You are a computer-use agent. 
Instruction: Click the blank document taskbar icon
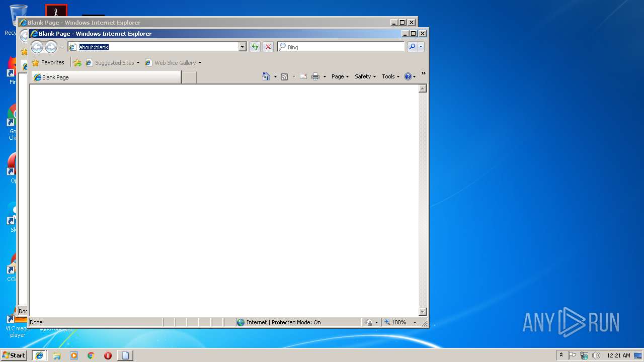point(125,355)
